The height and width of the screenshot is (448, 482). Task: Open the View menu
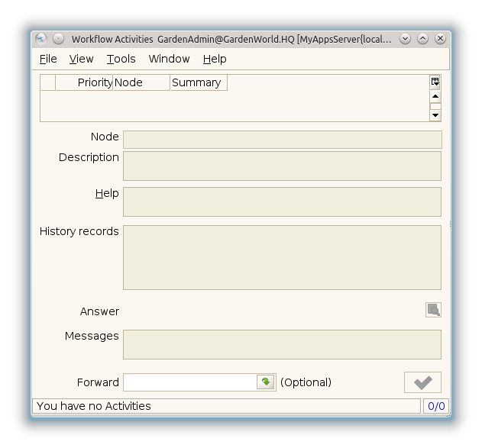(x=81, y=59)
